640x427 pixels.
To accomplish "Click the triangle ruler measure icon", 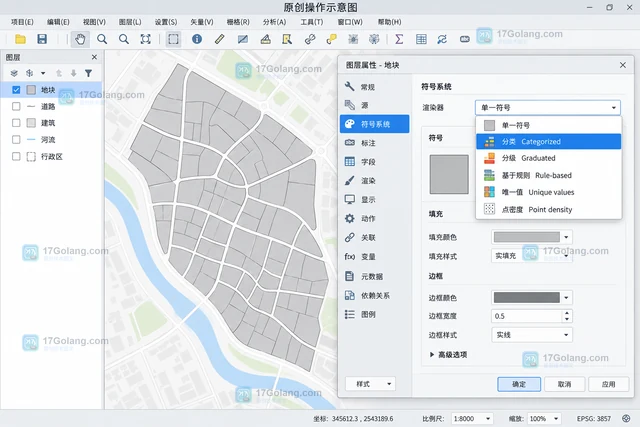I will pos(266,39).
